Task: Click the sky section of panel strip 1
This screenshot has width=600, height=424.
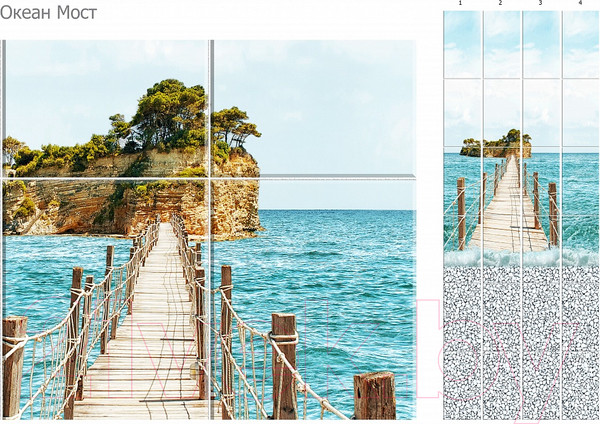Action: [462, 78]
